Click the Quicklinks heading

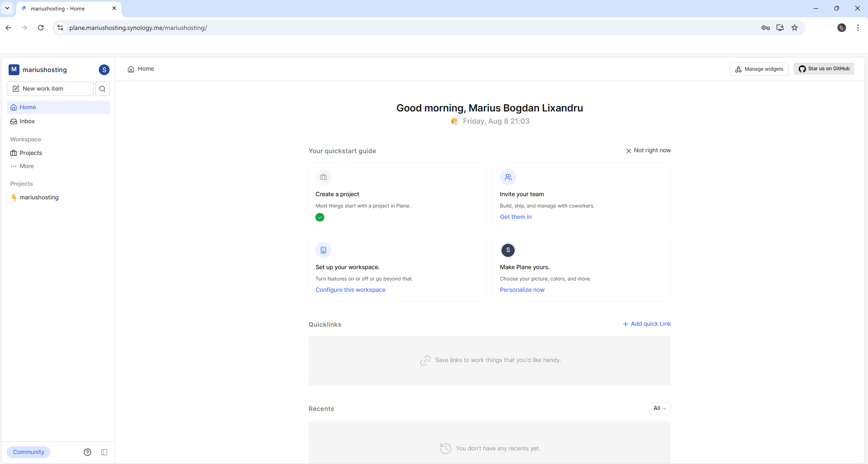pyautogui.click(x=325, y=324)
